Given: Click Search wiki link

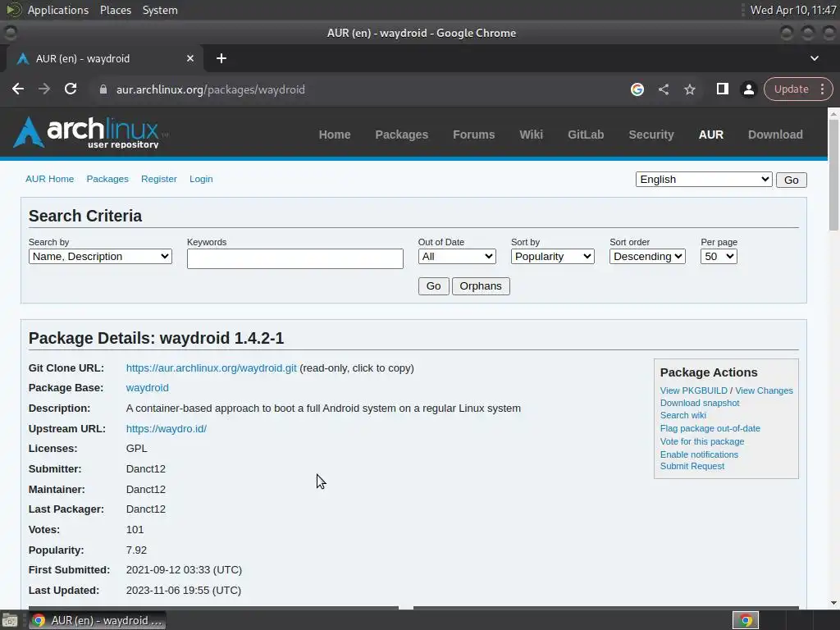Looking at the screenshot, I should click(x=683, y=415).
